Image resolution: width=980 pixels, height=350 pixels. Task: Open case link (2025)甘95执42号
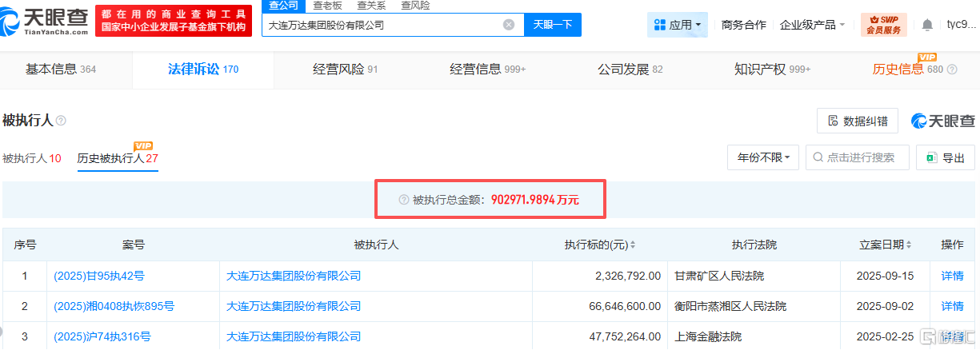tap(99, 276)
